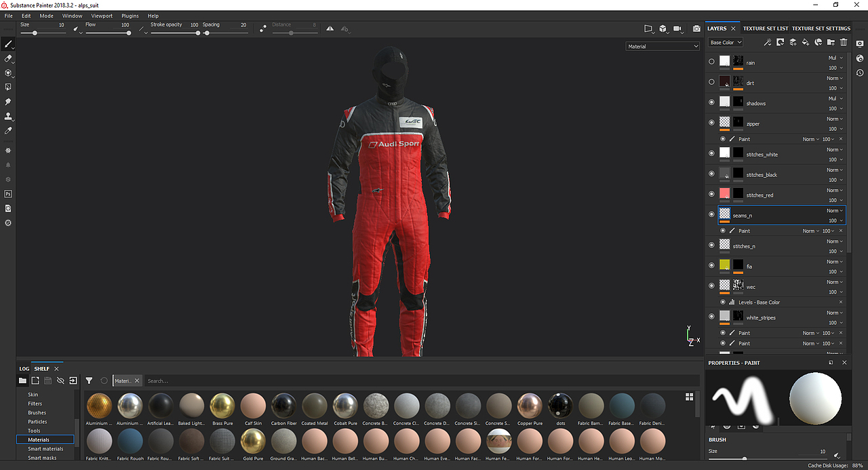Open the camera selection dropdown
This screenshot has height=470, width=868.
(x=679, y=29)
